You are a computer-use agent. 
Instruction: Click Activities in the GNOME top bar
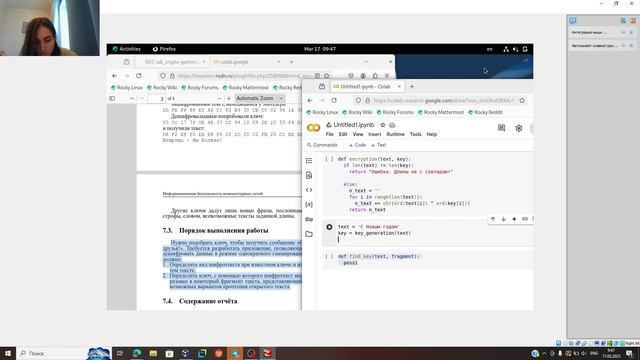pyautogui.click(x=127, y=49)
